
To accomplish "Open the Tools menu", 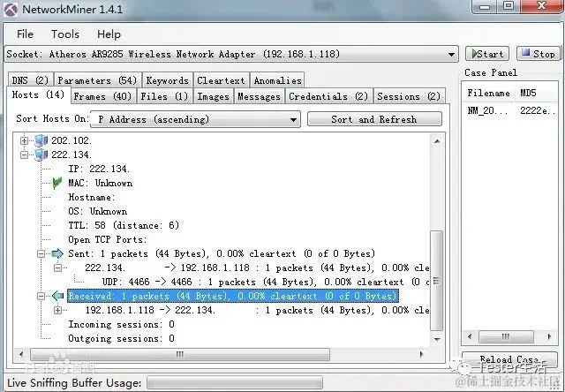I will coord(65,34).
